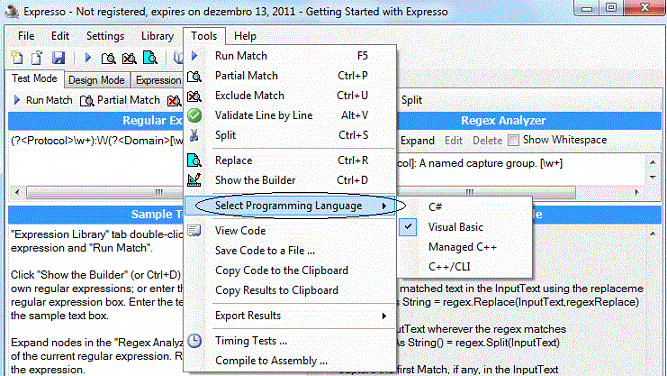Viewport: 667px width, 376px height.
Task: Click the scissors Split icon in menu
Action: (194, 135)
